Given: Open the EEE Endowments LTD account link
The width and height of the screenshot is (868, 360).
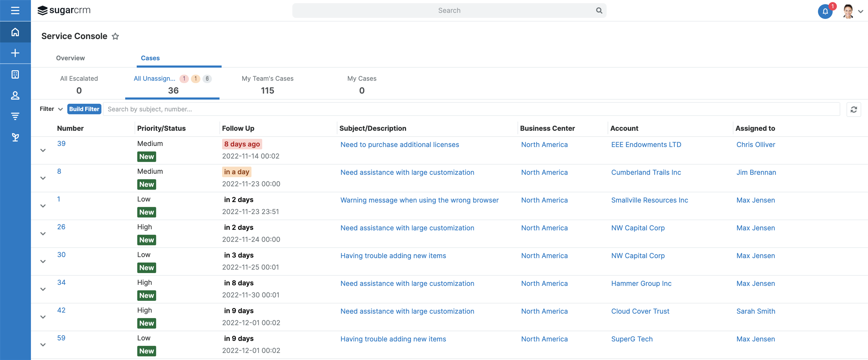Looking at the screenshot, I should pos(646,145).
